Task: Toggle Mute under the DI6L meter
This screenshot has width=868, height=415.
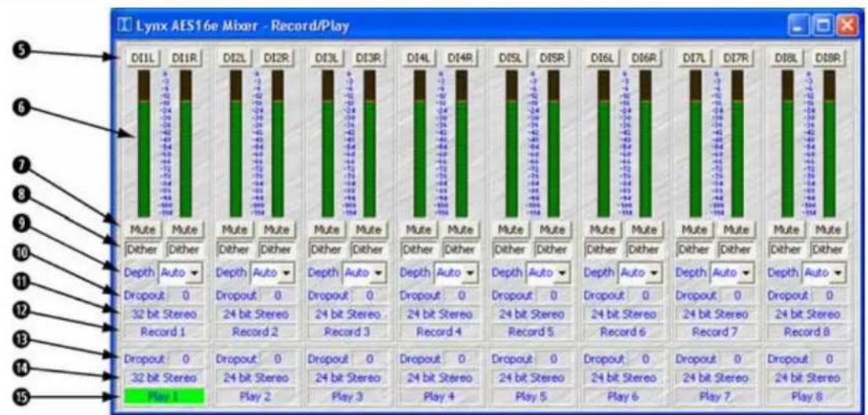Action: [x=604, y=228]
